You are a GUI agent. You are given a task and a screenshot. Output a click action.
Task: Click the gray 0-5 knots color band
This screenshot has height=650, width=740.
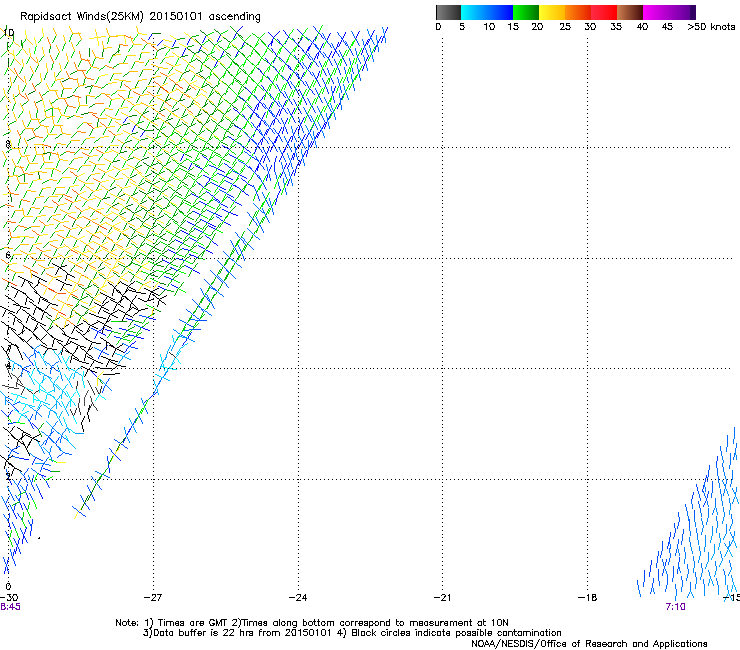[448, 12]
